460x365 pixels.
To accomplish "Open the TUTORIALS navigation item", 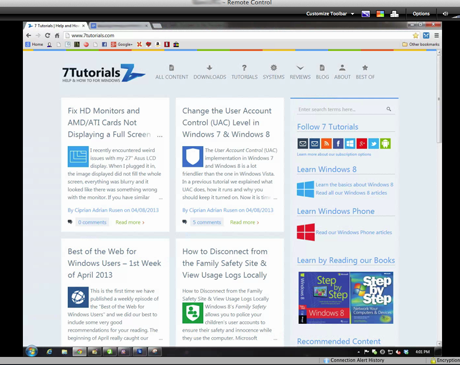I will 244,72.
